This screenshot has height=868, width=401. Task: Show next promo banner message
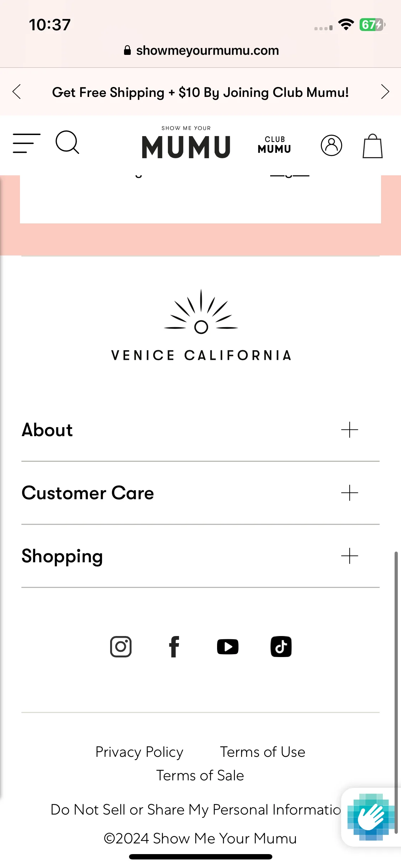[x=385, y=92]
